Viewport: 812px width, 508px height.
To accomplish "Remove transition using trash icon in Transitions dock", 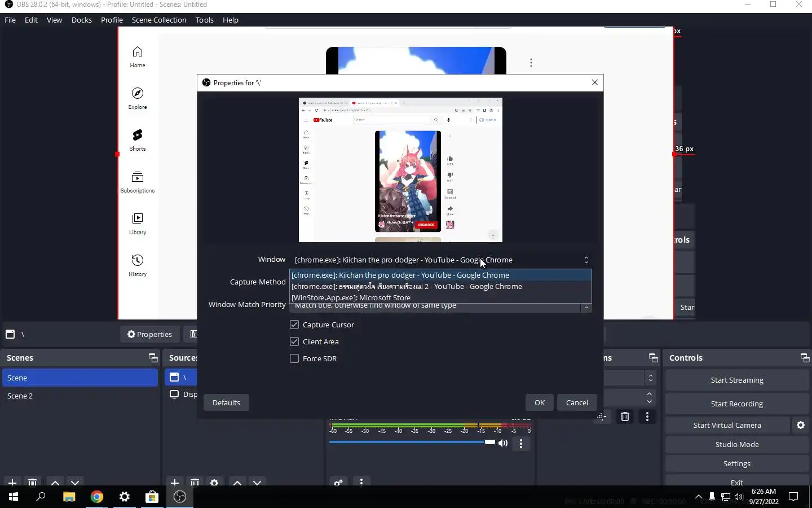I will point(625,417).
